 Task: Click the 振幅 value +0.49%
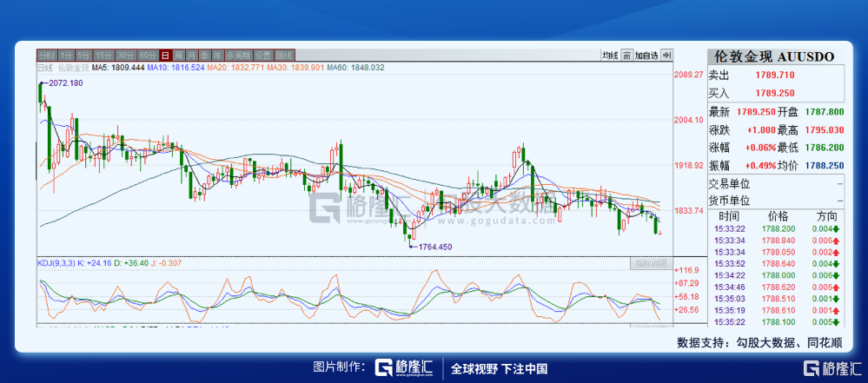tap(759, 166)
